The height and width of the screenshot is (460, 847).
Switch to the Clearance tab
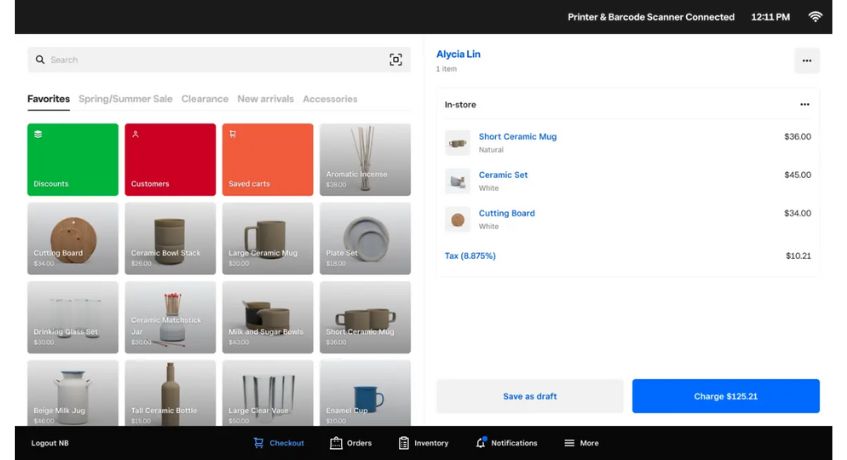tap(204, 99)
